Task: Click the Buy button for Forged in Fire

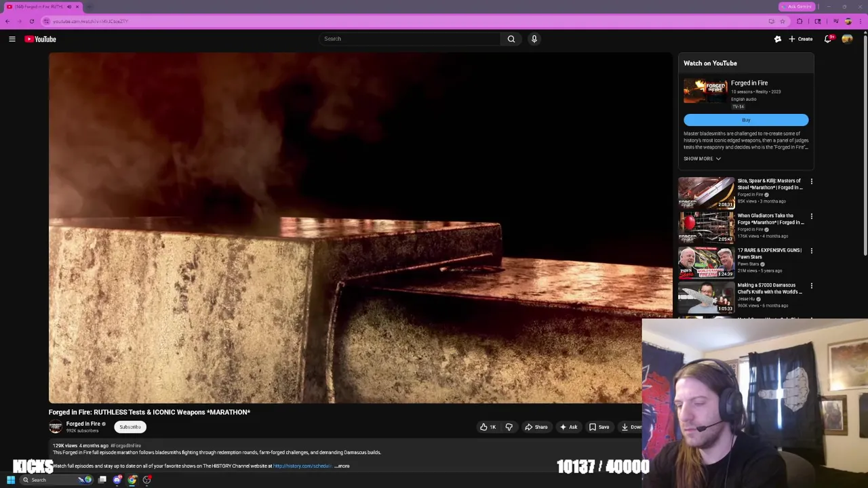Action: tap(746, 120)
